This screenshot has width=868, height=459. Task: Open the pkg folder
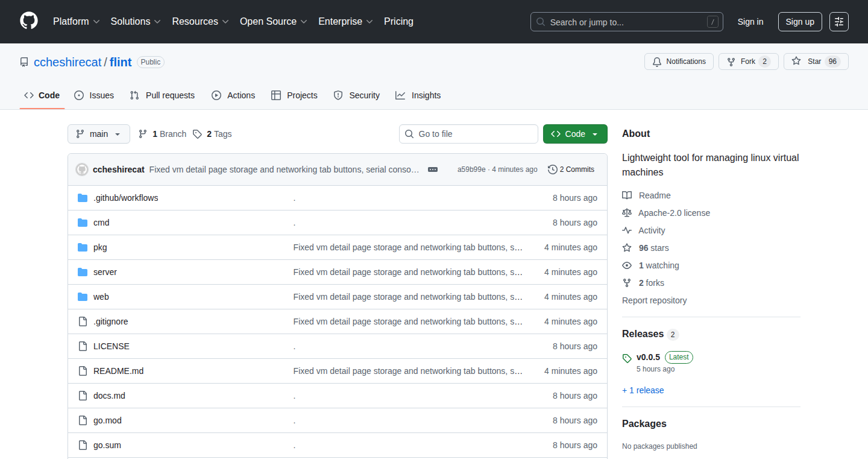coord(100,247)
